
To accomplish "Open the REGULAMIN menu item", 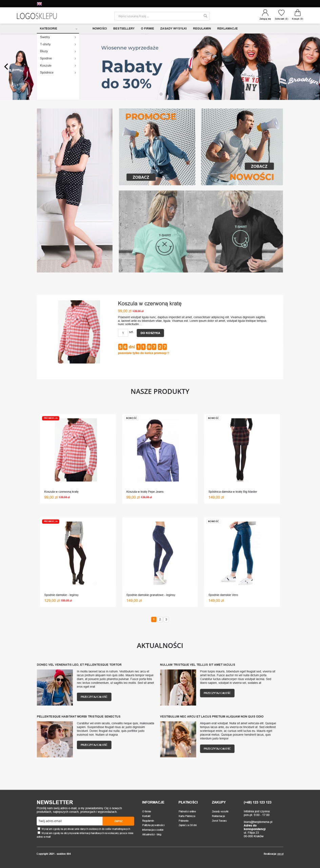I will pos(202,28).
